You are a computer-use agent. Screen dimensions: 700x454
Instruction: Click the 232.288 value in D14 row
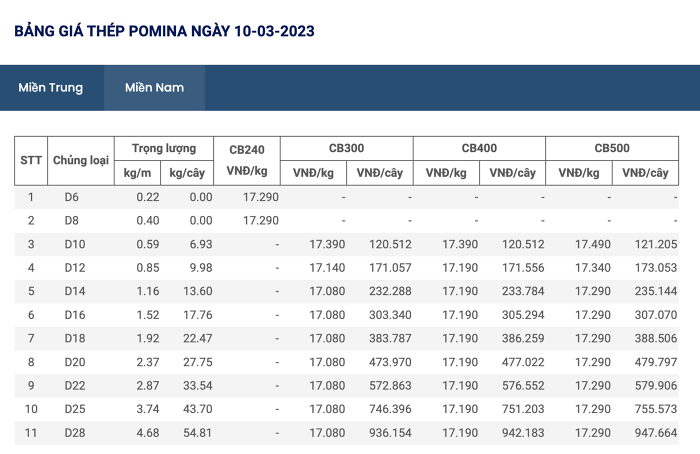[x=390, y=291]
